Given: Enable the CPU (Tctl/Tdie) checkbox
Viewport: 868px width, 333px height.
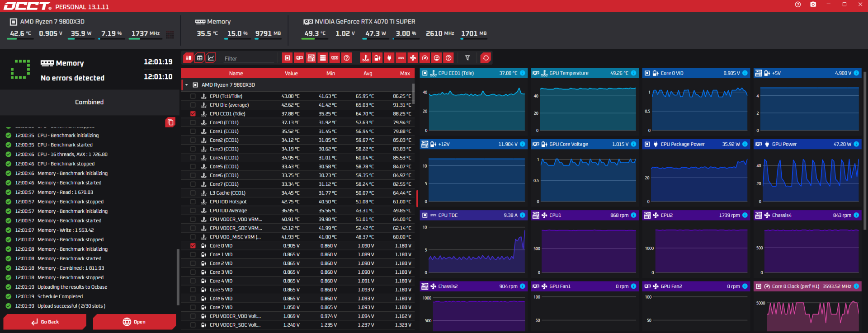Looking at the screenshot, I should point(193,96).
